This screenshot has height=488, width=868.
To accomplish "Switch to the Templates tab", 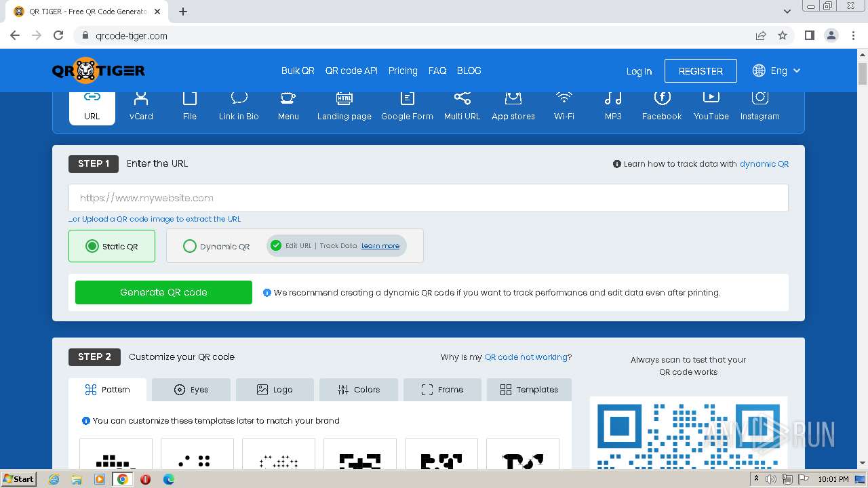I will click(529, 390).
